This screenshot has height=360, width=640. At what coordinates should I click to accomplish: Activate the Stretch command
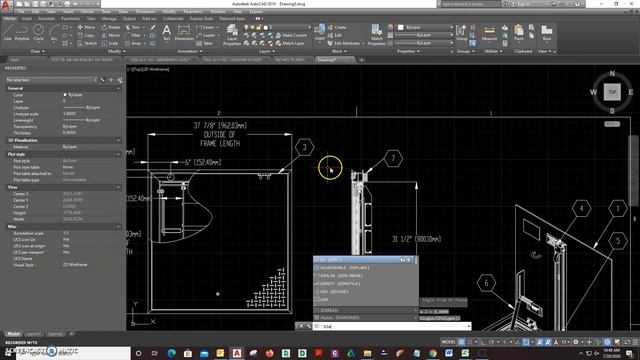point(87,43)
